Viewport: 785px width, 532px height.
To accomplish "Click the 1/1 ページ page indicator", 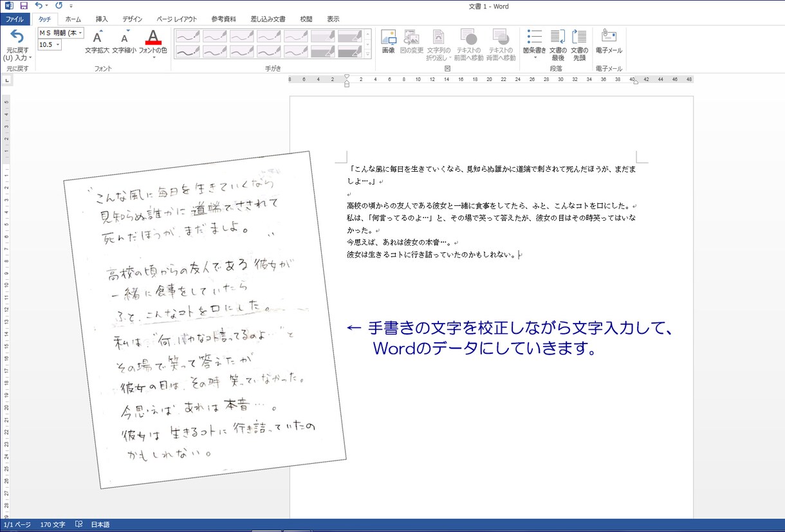I will pyautogui.click(x=17, y=525).
